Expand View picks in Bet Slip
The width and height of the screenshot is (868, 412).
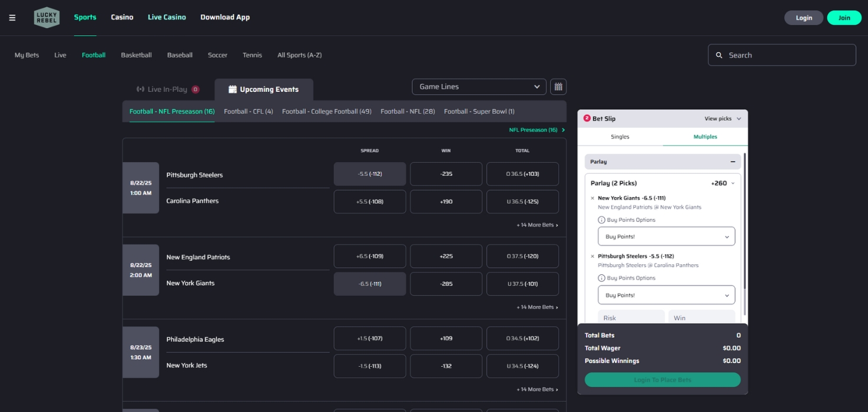723,119
